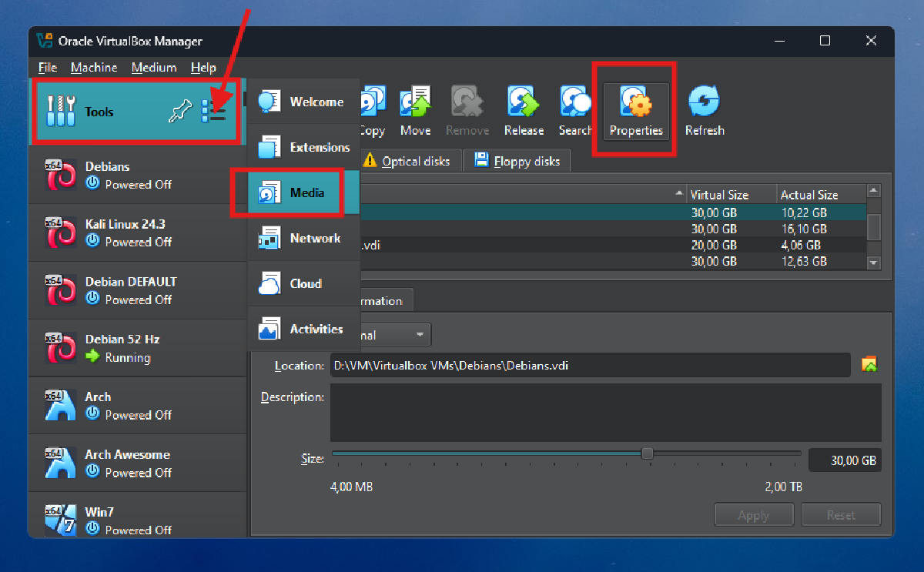This screenshot has width=924, height=572.
Task: Click the Reset button
Action: tap(842, 515)
